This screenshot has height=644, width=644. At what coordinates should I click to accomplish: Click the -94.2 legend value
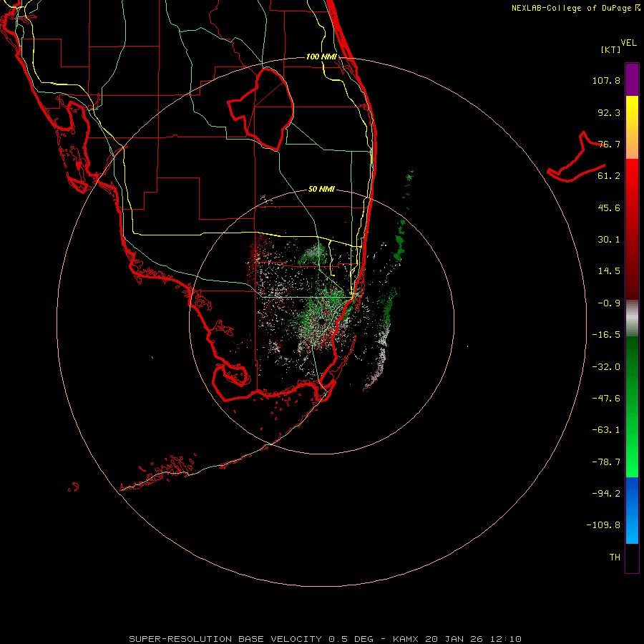point(606,493)
